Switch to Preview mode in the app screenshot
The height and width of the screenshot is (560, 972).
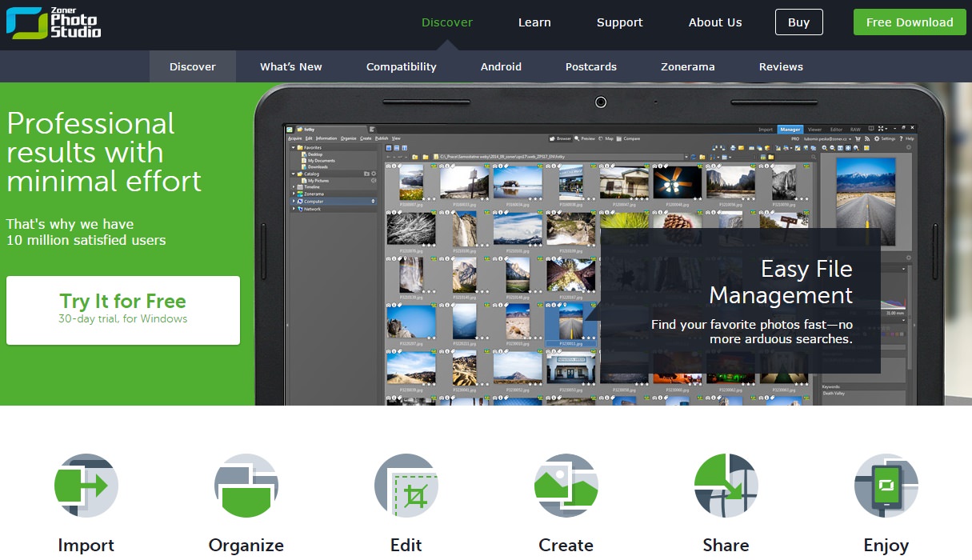coord(585,138)
